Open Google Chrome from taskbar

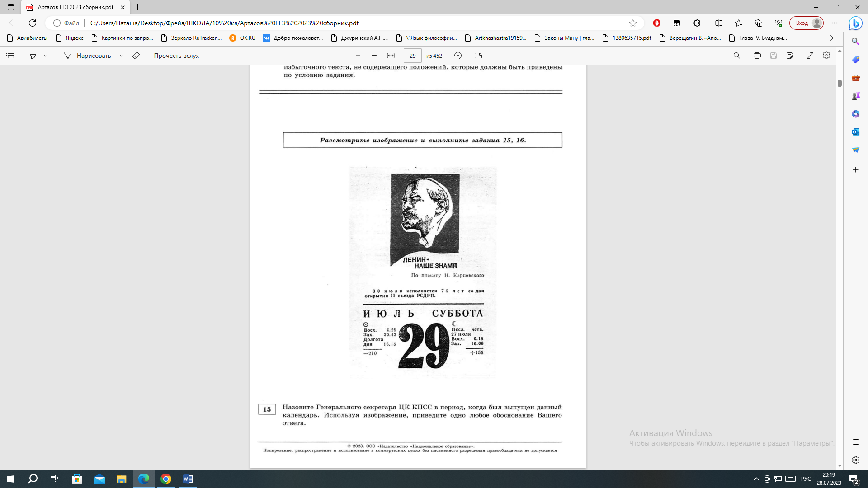click(166, 479)
